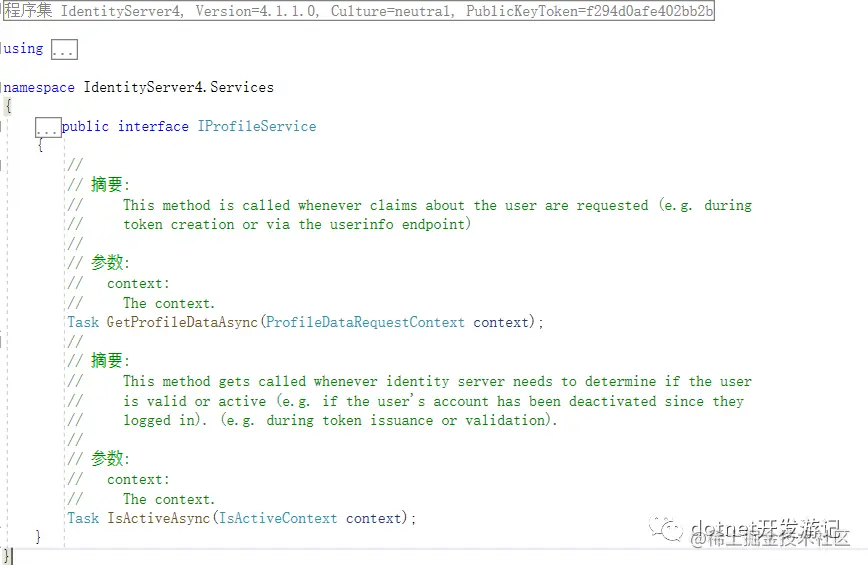Image resolution: width=868 pixels, height=566 pixels.
Task: Click the IsActiveContext parameter type
Action: 278,518
